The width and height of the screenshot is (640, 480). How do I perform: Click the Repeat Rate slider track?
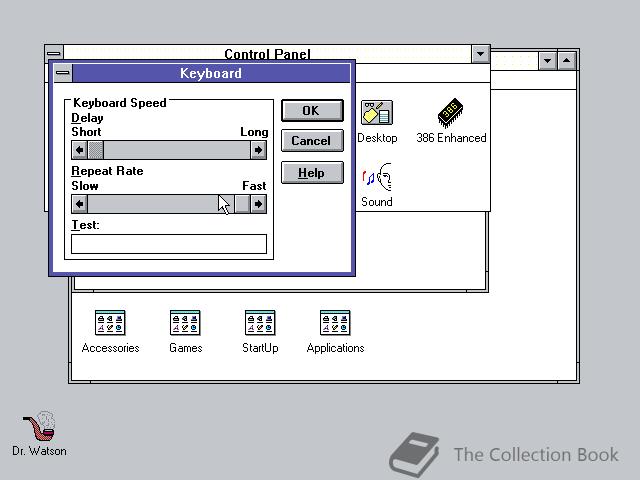161,204
